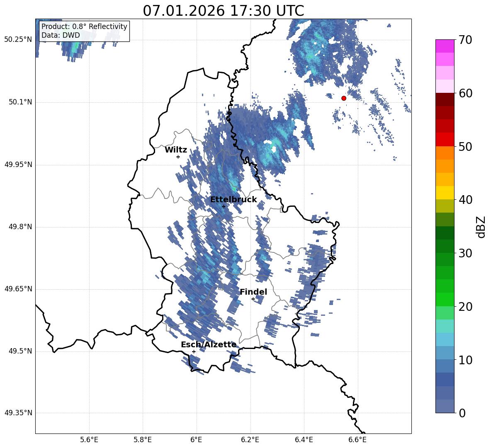Screen dimensions: 491x448
Task: Click the 07.01.2026 17:30 UTC title
Action: [223, 11]
